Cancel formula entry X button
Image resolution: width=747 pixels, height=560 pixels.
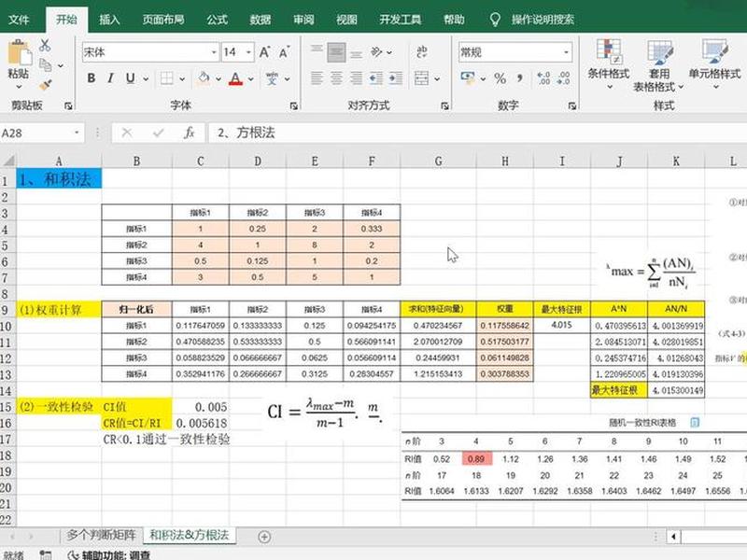(127, 133)
